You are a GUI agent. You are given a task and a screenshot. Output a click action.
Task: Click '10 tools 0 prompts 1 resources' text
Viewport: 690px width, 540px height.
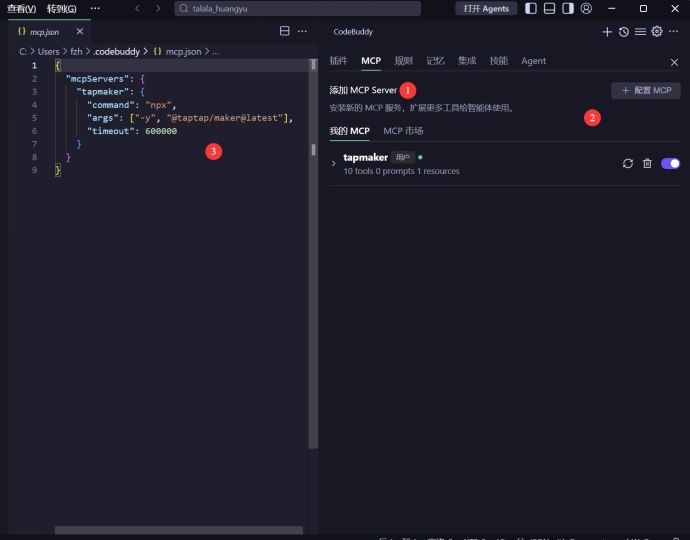[401, 171]
